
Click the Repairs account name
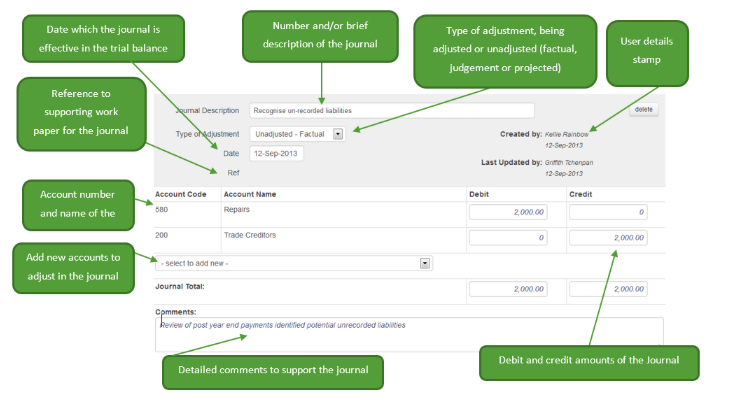pos(237,210)
